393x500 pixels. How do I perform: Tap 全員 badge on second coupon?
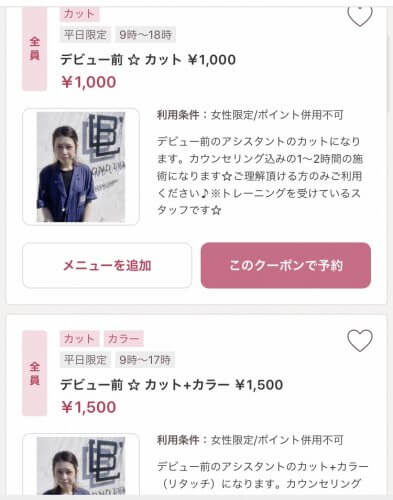(x=34, y=373)
